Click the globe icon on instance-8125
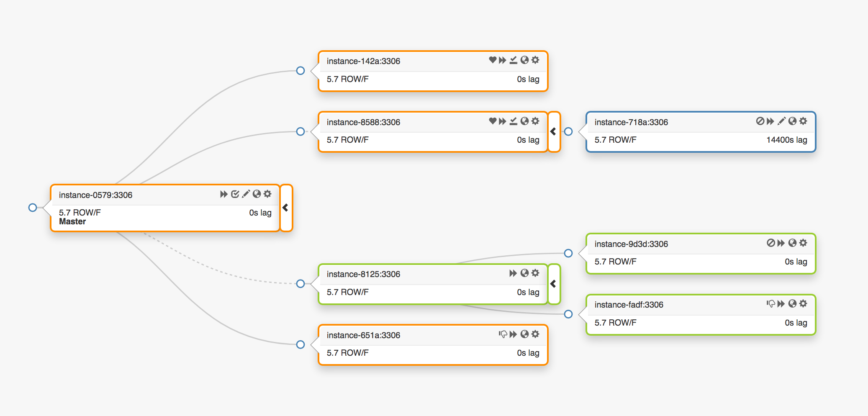Viewport: 868px width, 416px height. pyautogui.click(x=524, y=273)
